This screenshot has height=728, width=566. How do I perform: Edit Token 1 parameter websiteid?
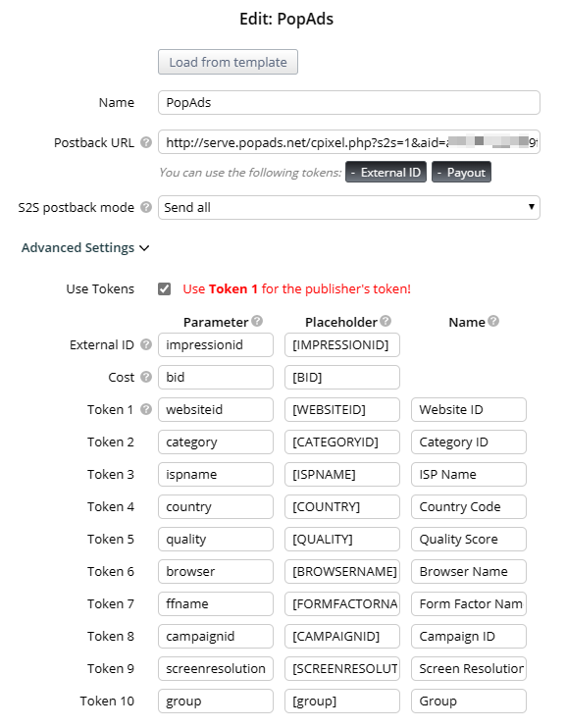coord(216,409)
